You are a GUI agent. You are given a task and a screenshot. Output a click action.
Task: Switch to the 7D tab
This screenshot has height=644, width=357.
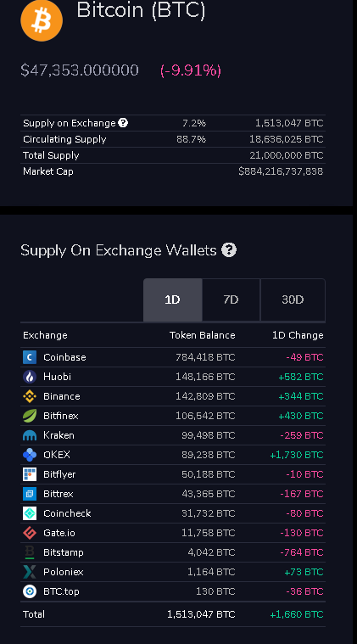(x=231, y=300)
